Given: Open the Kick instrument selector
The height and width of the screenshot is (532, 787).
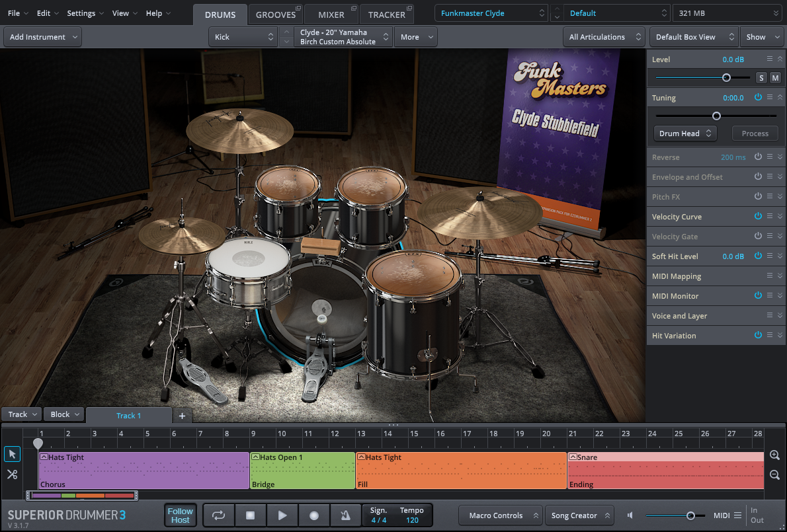Looking at the screenshot, I should [243, 37].
